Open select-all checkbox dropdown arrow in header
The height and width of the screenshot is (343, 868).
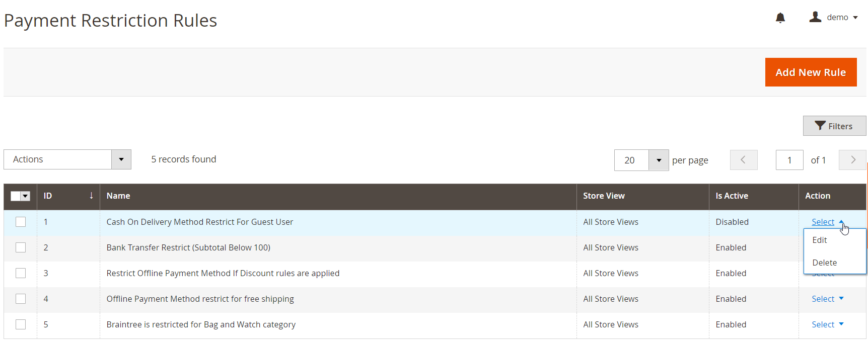(25, 196)
